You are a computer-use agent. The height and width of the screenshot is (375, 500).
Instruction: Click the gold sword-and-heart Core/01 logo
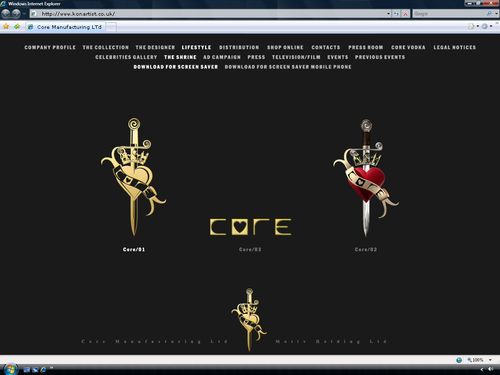point(133,177)
